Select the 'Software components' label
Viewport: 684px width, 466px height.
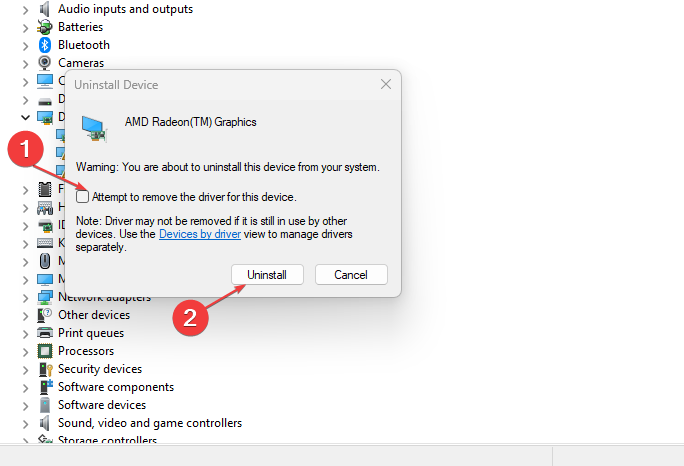pos(116,387)
